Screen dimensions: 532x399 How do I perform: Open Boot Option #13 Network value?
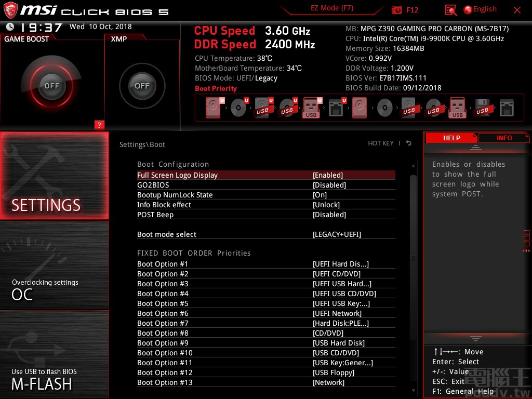pyautogui.click(x=328, y=382)
